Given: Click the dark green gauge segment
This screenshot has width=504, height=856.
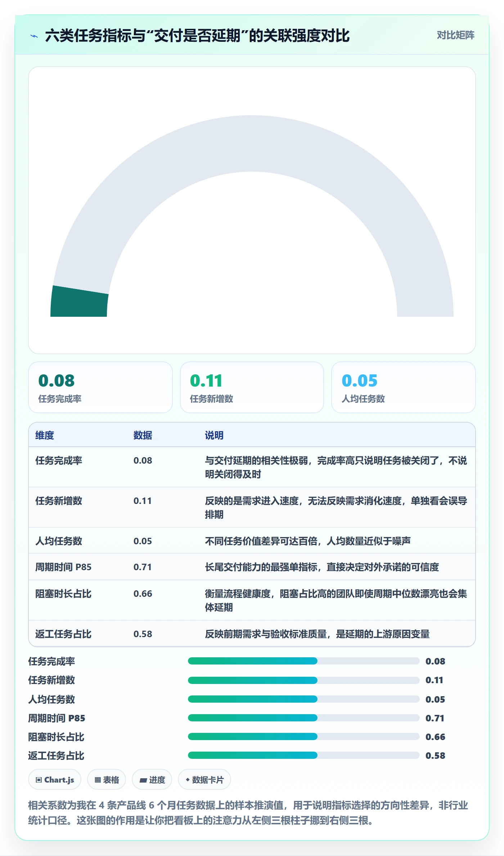Looking at the screenshot, I should tap(79, 302).
